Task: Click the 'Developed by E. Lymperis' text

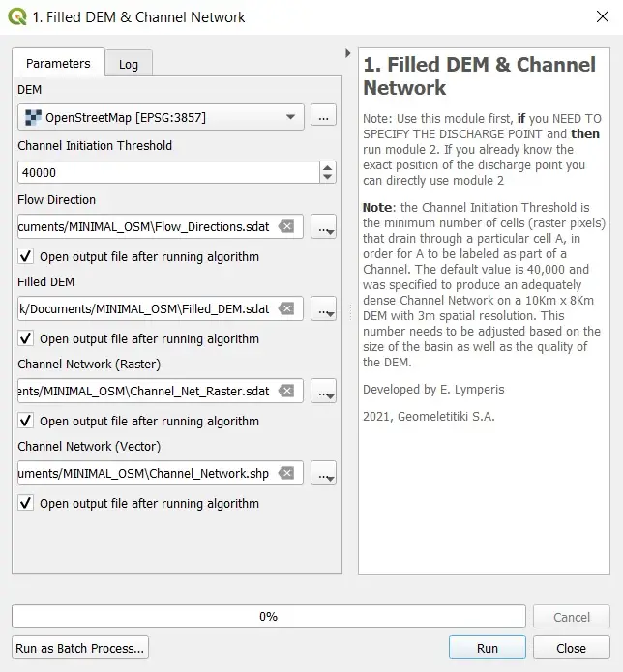Action: pyautogui.click(x=433, y=389)
